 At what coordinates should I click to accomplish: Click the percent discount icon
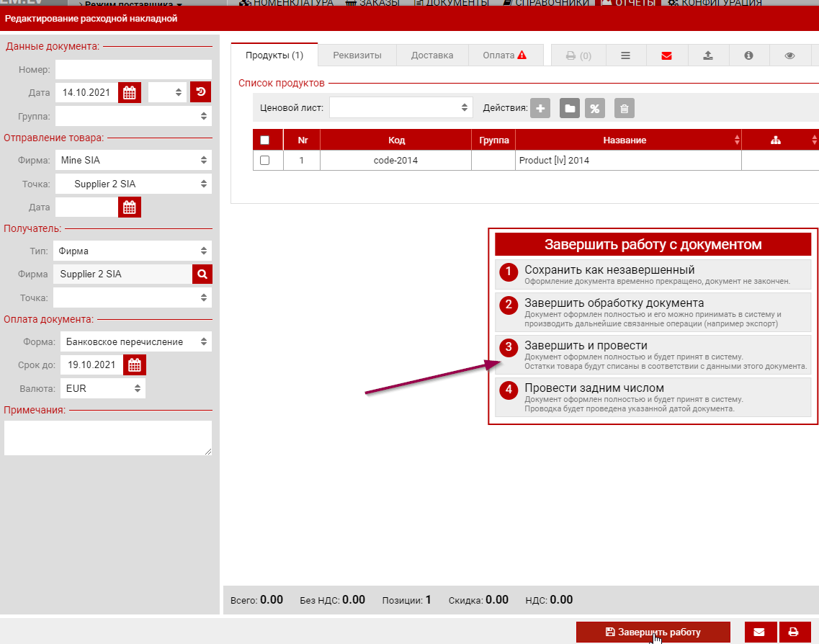coord(595,109)
